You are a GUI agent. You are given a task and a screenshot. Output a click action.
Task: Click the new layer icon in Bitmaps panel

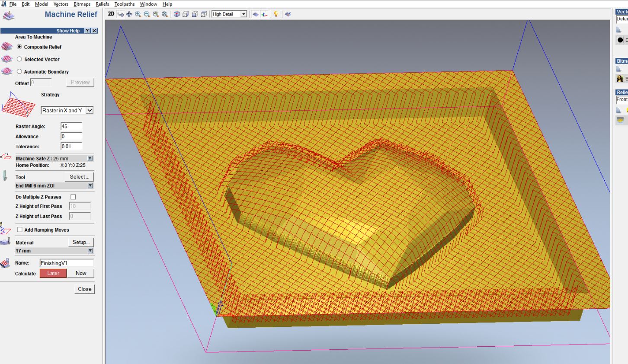point(619,69)
